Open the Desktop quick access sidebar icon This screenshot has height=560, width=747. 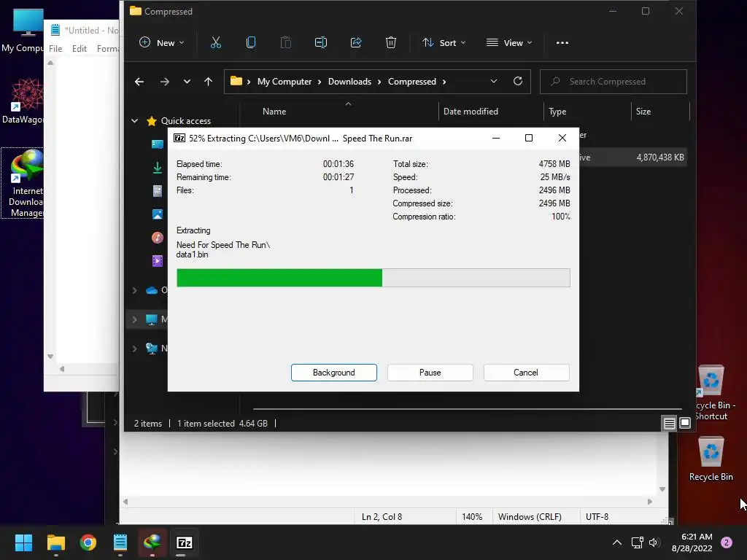coord(158,144)
